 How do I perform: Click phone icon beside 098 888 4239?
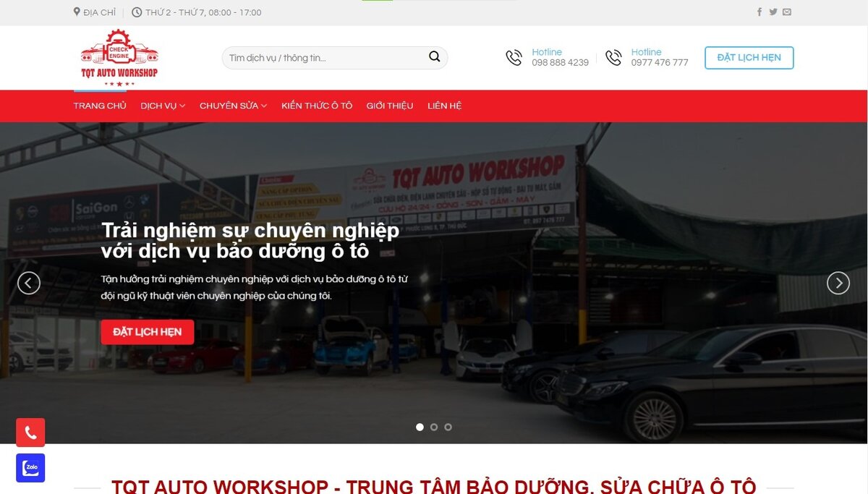pyautogui.click(x=514, y=58)
